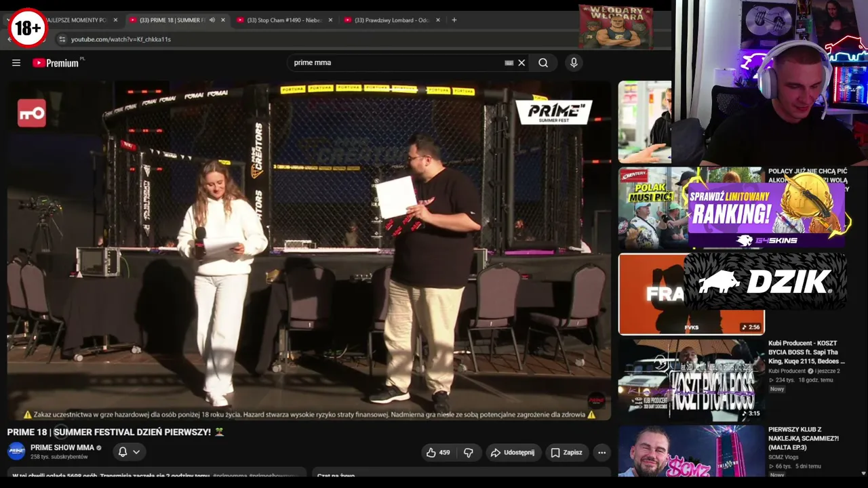Viewport: 868px width, 488px height.
Task: Open the 'Kubi Producent' channel under recommended video
Action: coord(787,371)
